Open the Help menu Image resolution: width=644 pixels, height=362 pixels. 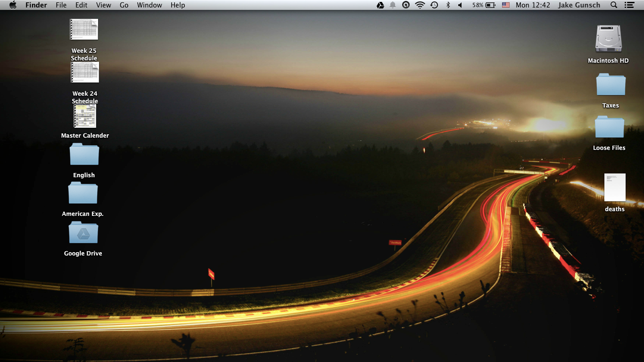tap(178, 5)
